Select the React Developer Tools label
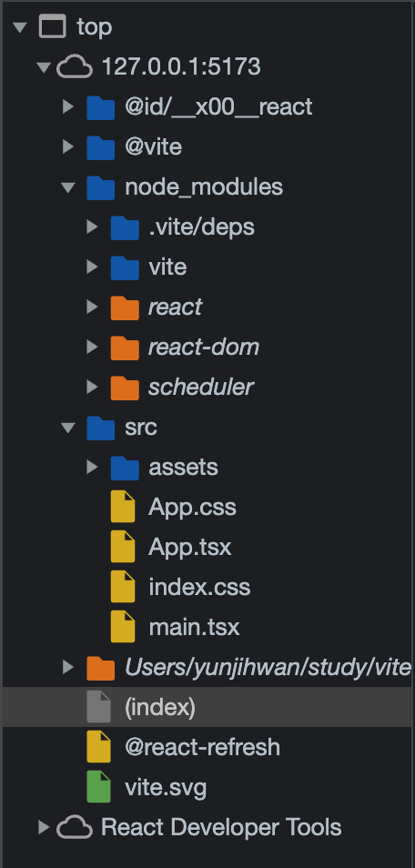415x868 pixels. coord(221,828)
